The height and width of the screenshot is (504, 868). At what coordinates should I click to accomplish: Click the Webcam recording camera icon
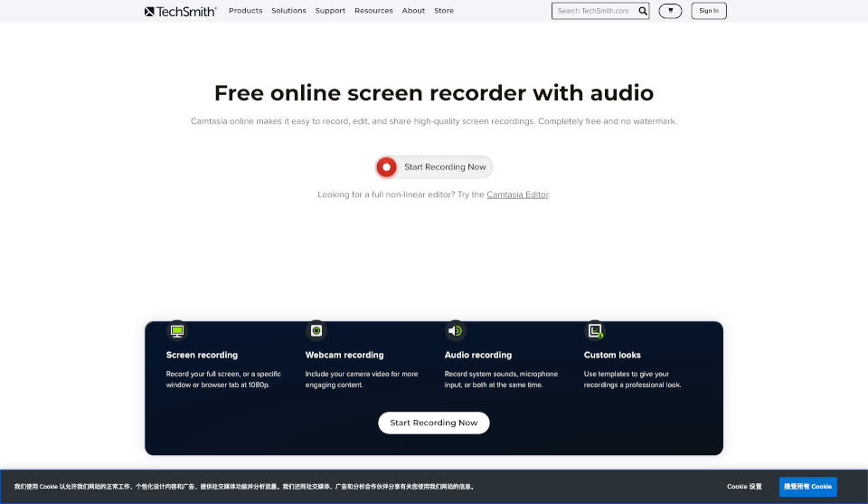(316, 330)
